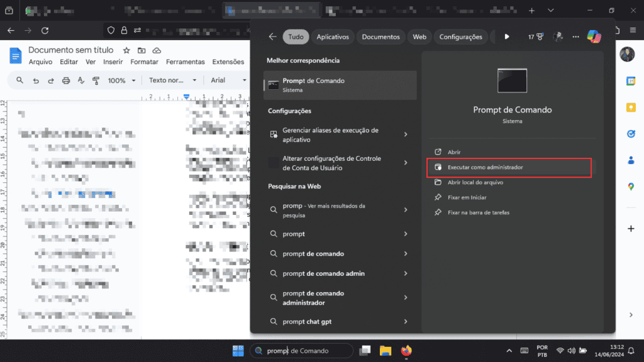Viewport: 644px width, 362px height.
Task: Click the taskbar search input field
Action: pos(301,351)
